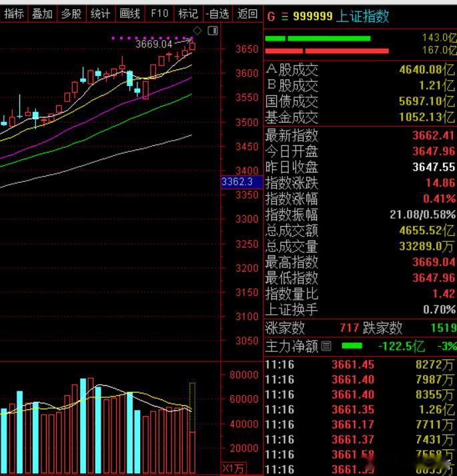
Task: Click the 80000 volume axis label
Action: click(x=244, y=375)
